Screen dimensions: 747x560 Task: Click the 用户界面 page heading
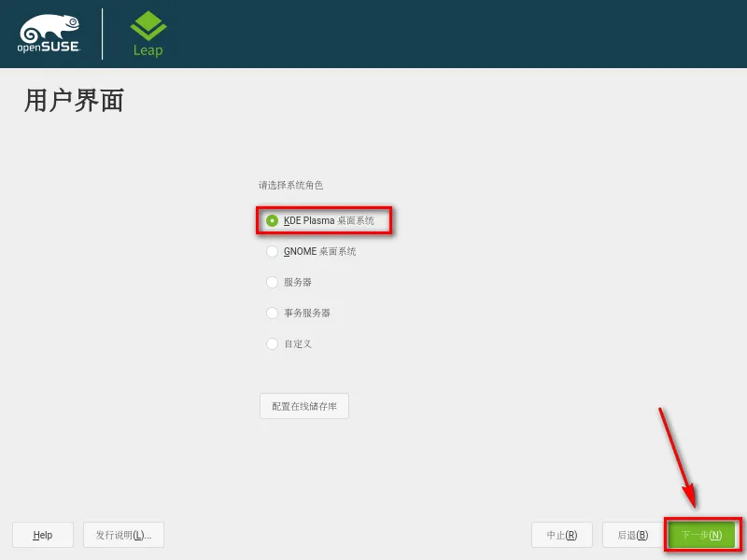[75, 101]
